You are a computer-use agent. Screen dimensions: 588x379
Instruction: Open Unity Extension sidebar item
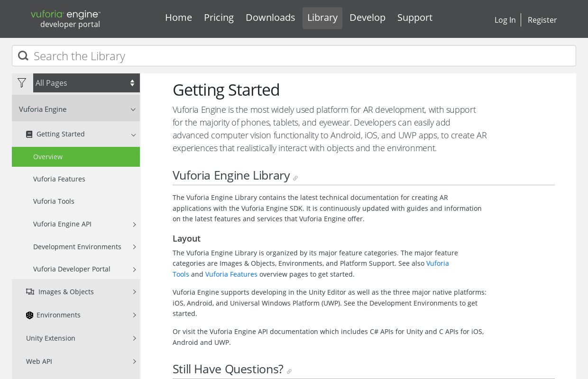[51, 338]
